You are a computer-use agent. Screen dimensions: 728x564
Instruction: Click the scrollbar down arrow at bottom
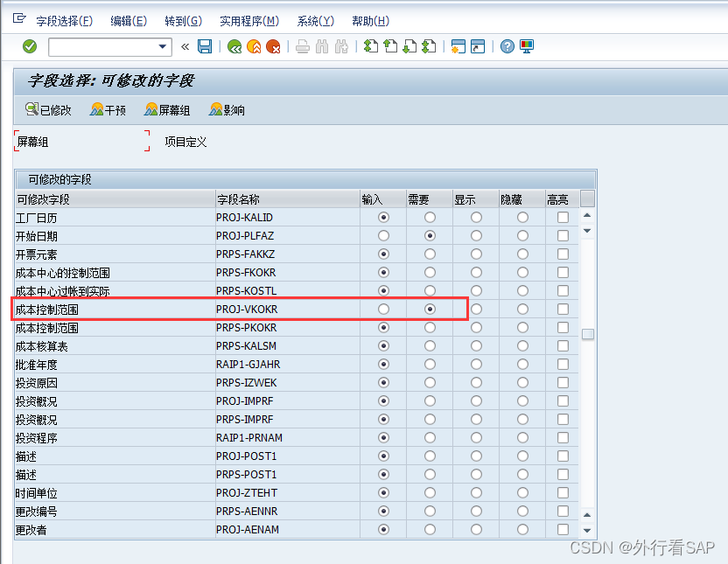coord(587,530)
